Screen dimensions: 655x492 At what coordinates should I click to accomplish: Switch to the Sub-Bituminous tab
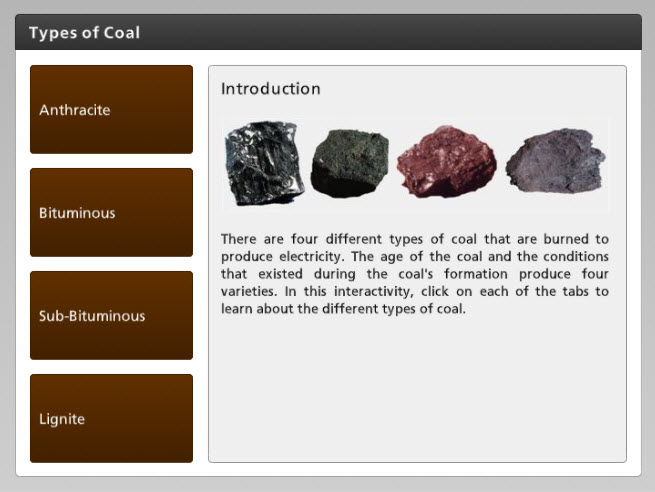tap(111, 316)
